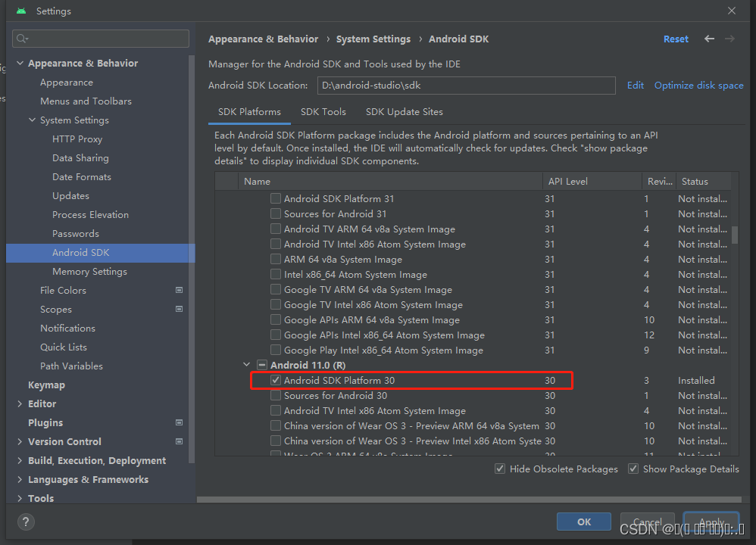Select Data Sharing in the tree
This screenshot has width=756, height=545.
(x=80, y=158)
